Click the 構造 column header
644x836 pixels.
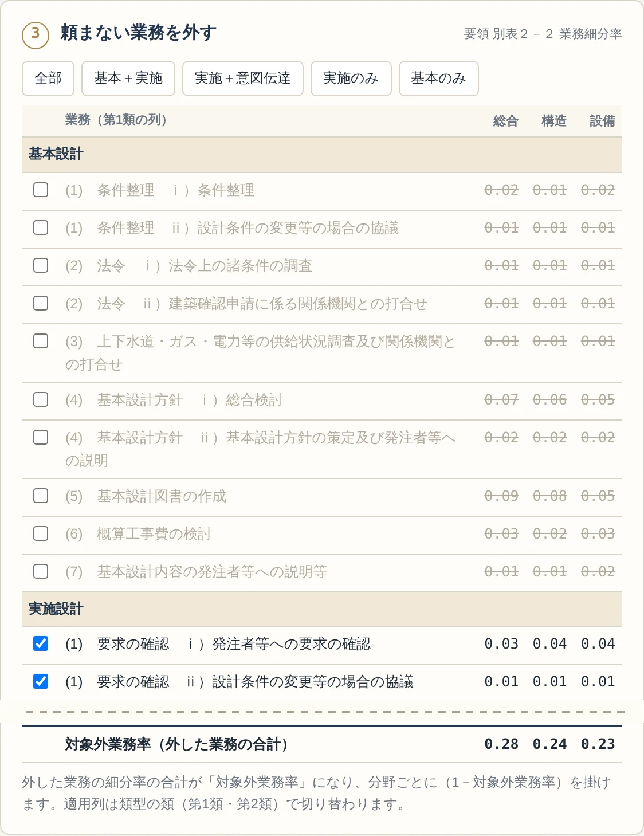(554, 121)
